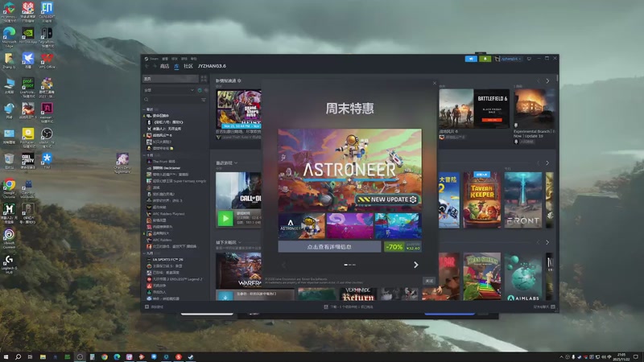Click the Windows Start button
This screenshot has height=362, width=644.
click(x=6, y=357)
